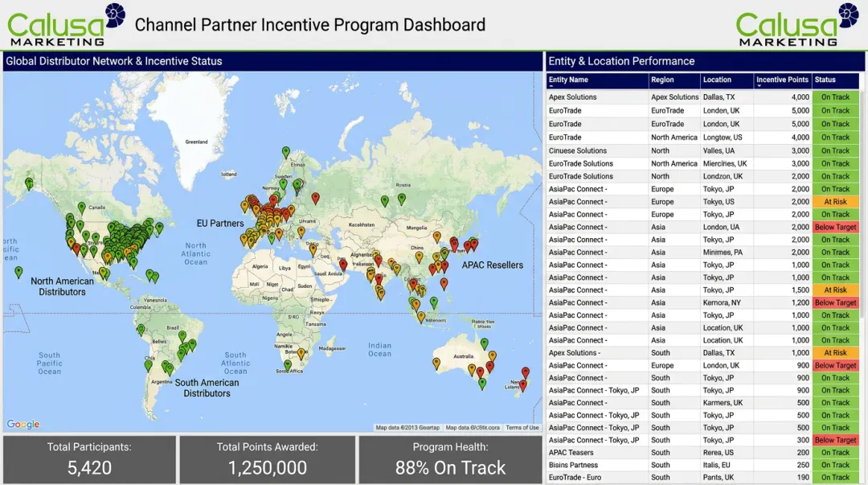The height and width of the screenshot is (485, 868).
Task: Click the Below Target status for London, UA
Action: [x=835, y=228]
